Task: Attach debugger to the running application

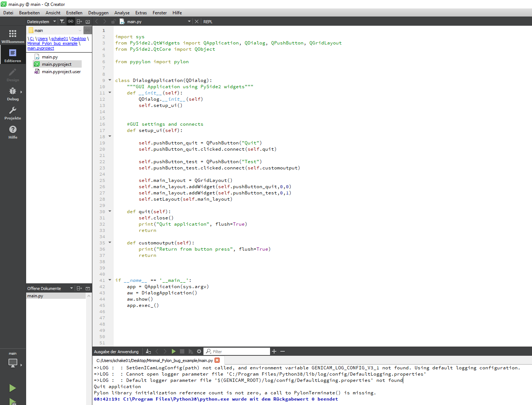Action: (x=191, y=352)
